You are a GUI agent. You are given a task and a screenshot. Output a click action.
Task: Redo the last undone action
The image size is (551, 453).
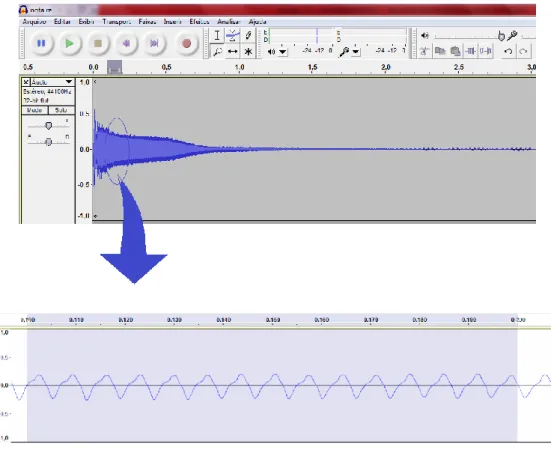coord(523,51)
